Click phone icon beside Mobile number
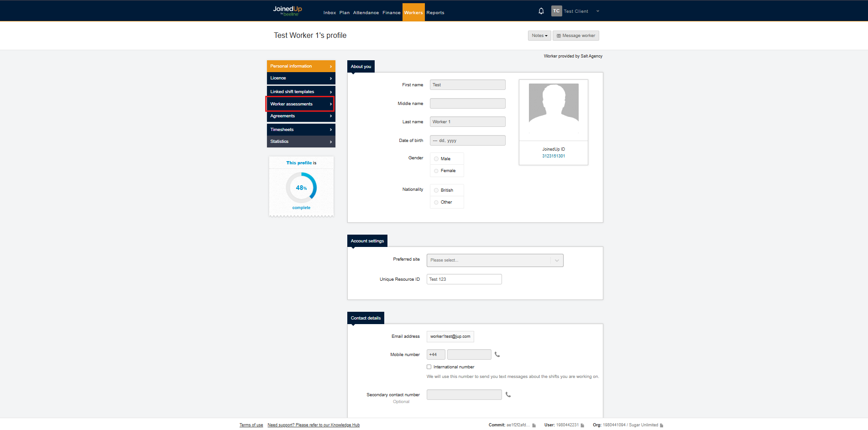This screenshot has width=868, height=430. tap(497, 355)
